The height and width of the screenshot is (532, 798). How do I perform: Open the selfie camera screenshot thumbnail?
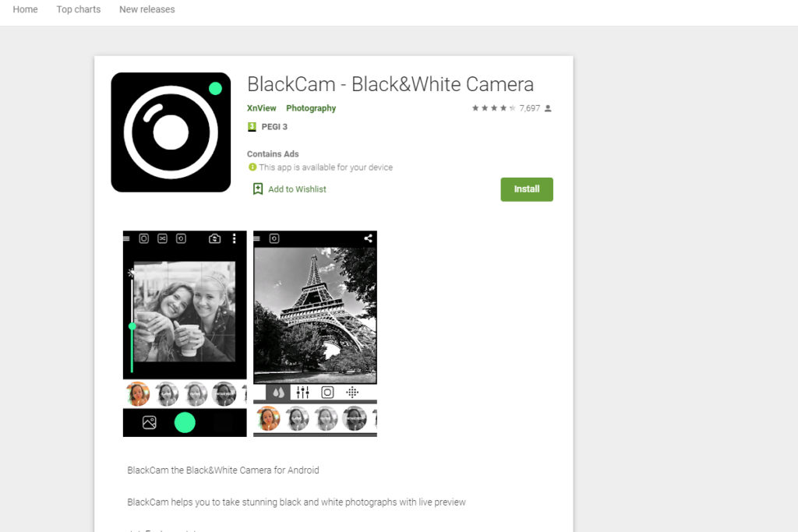point(185,333)
